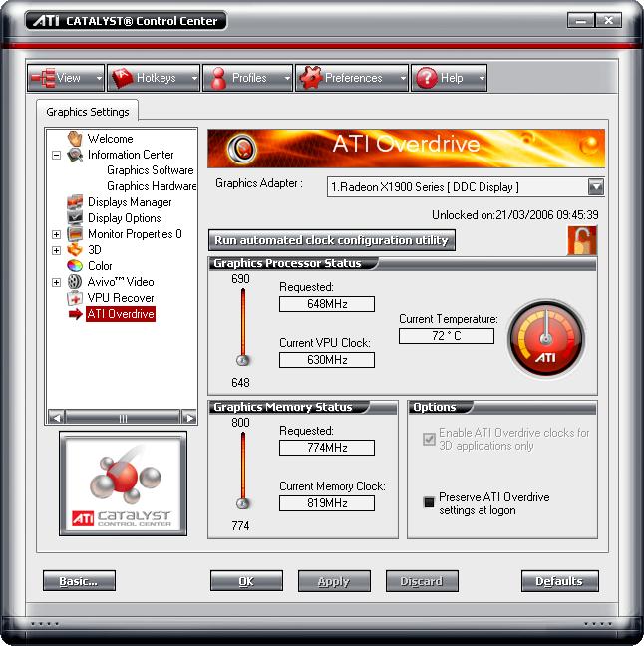
Task: Click the red Help question mark icon
Action: tap(427, 78)
